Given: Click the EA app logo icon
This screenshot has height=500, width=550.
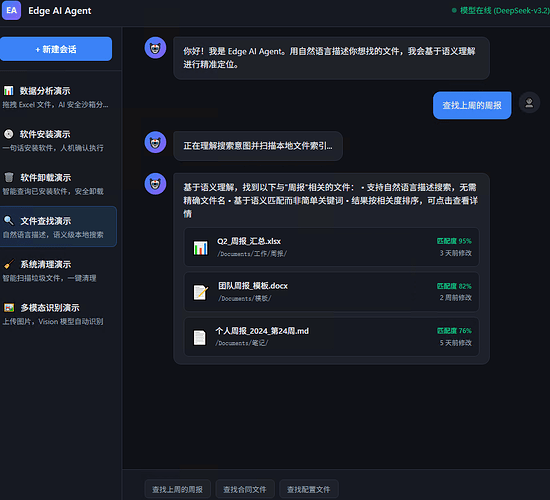Looking at the screenshot, I should tap(11, 10).
